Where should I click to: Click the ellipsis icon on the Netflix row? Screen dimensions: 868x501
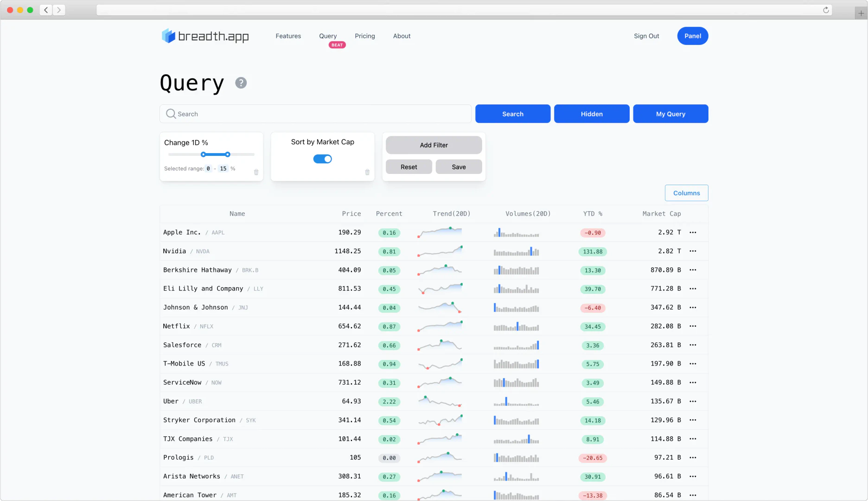pos(693,326)
